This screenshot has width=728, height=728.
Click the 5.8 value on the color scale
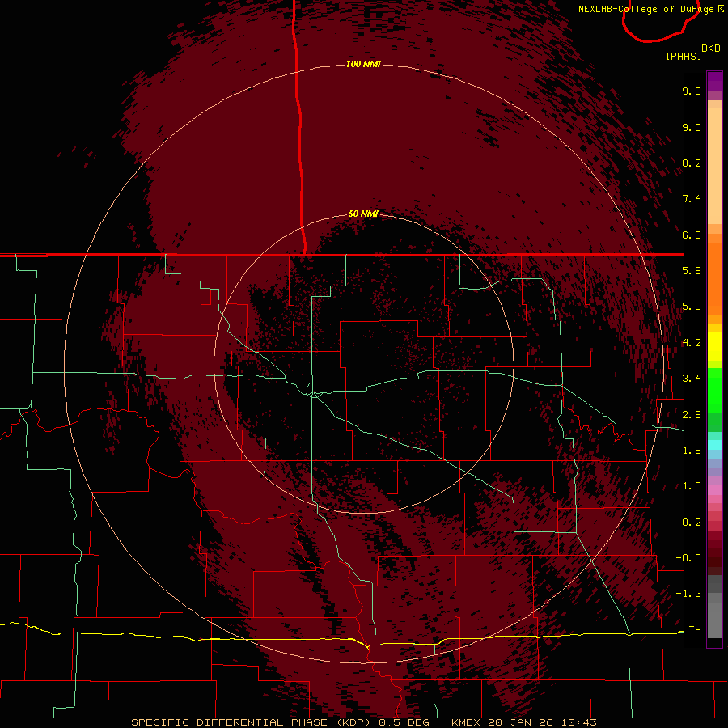point(692,271)
